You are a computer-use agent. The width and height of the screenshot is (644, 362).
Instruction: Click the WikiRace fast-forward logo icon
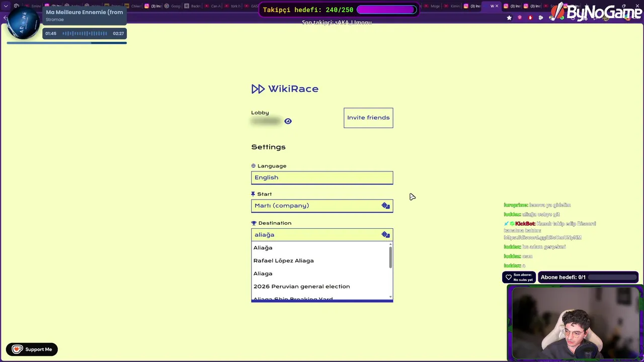pyautogui.click(x=258, y=89)
